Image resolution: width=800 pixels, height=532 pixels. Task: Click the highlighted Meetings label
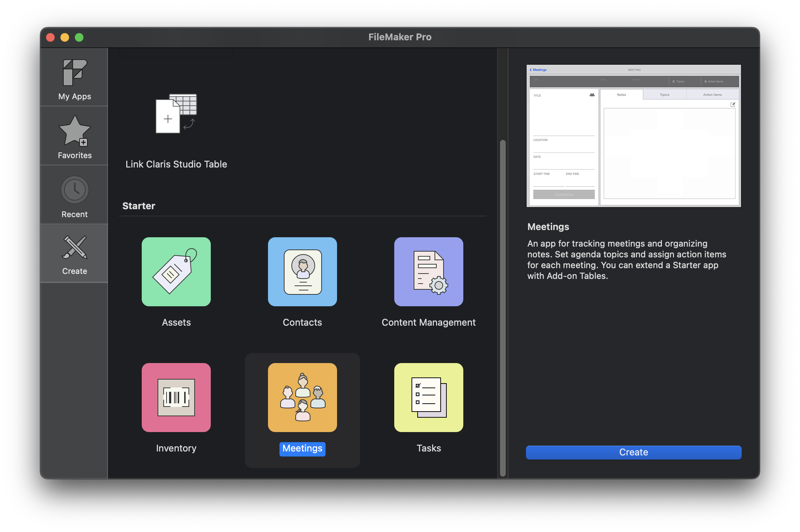coord(303,449)
